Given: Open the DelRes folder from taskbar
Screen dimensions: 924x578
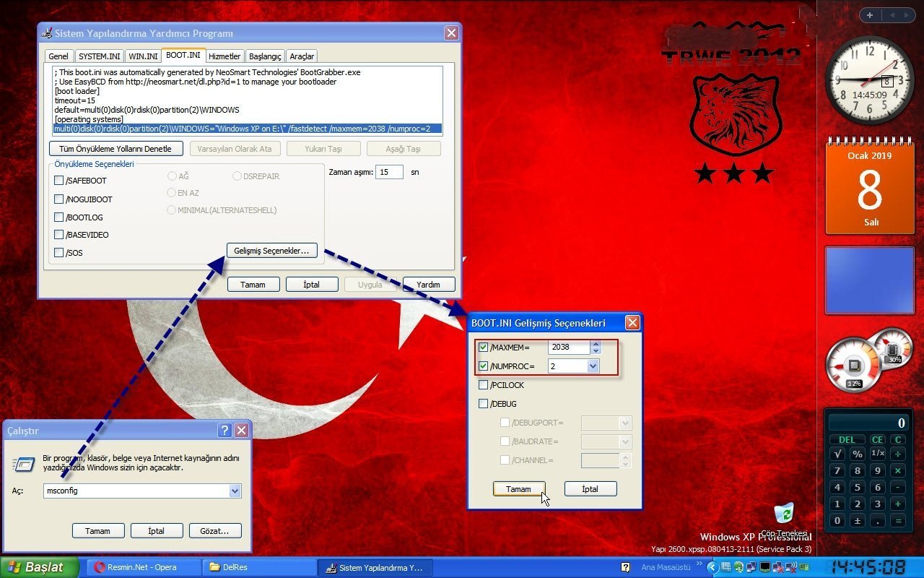Looking at the screenshot, I should pos(258,567).
